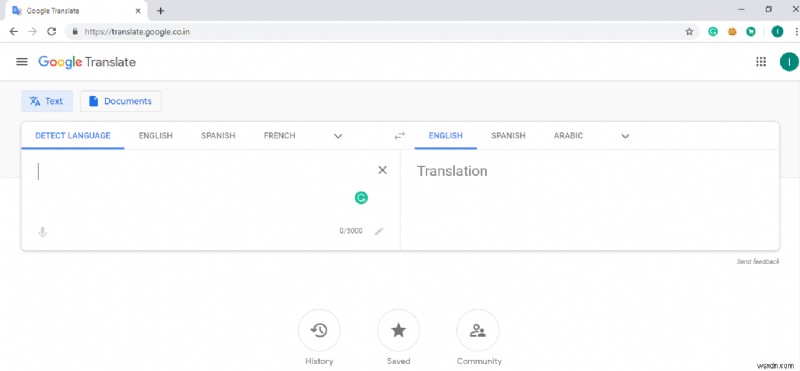Image resolution: width=800 pixels, height=371 pixels.
Task: Select the Google Translate browser tab
Action: 77,11
